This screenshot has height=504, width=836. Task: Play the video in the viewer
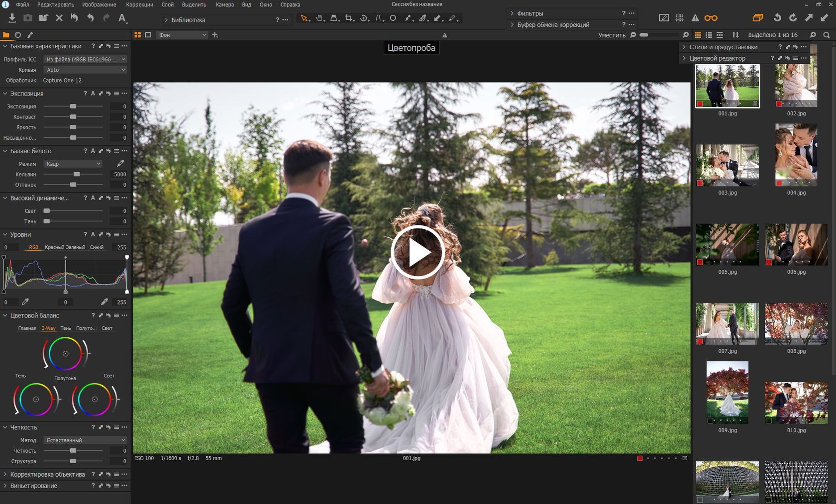(x=417, y=252)
